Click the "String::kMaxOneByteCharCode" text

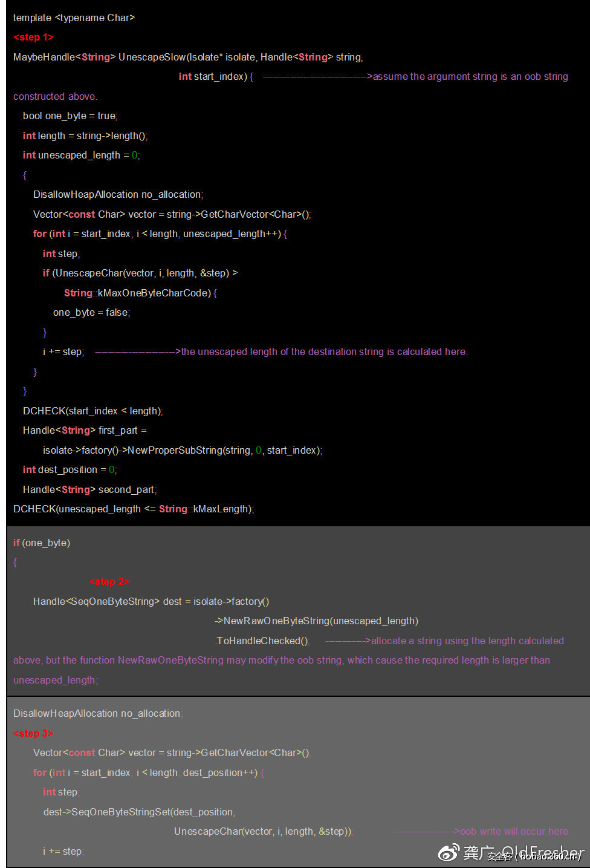[138, 293]
